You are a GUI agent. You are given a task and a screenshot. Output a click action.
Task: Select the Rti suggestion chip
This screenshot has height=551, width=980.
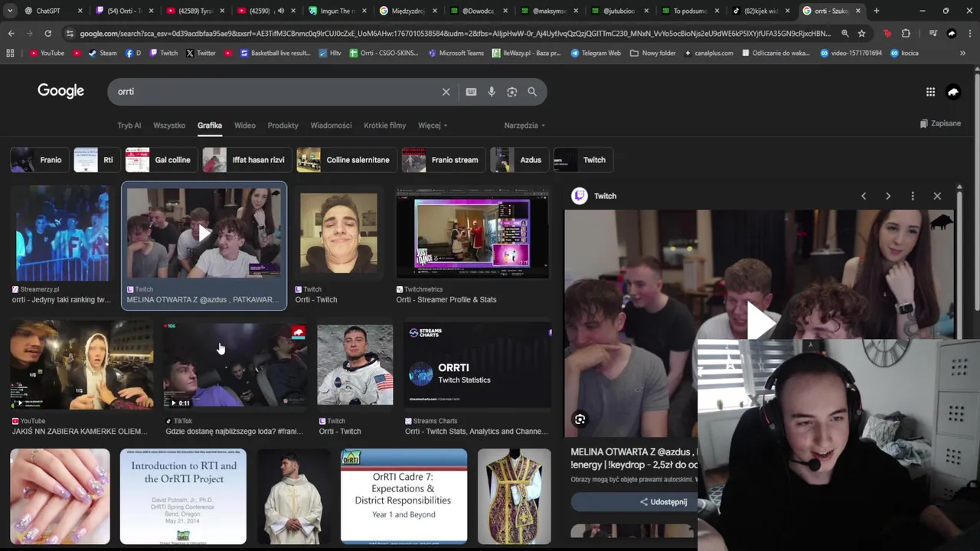coord(96,160)
